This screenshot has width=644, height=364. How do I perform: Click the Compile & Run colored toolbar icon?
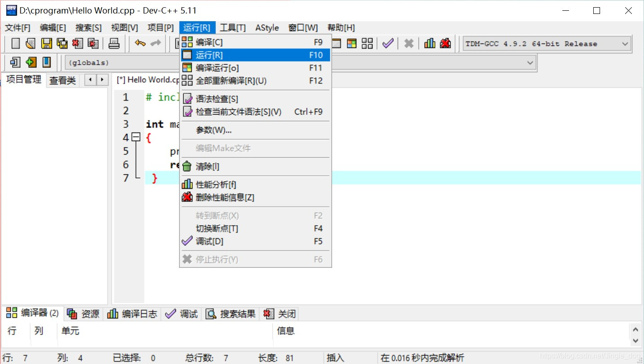(x=352, y=44)
